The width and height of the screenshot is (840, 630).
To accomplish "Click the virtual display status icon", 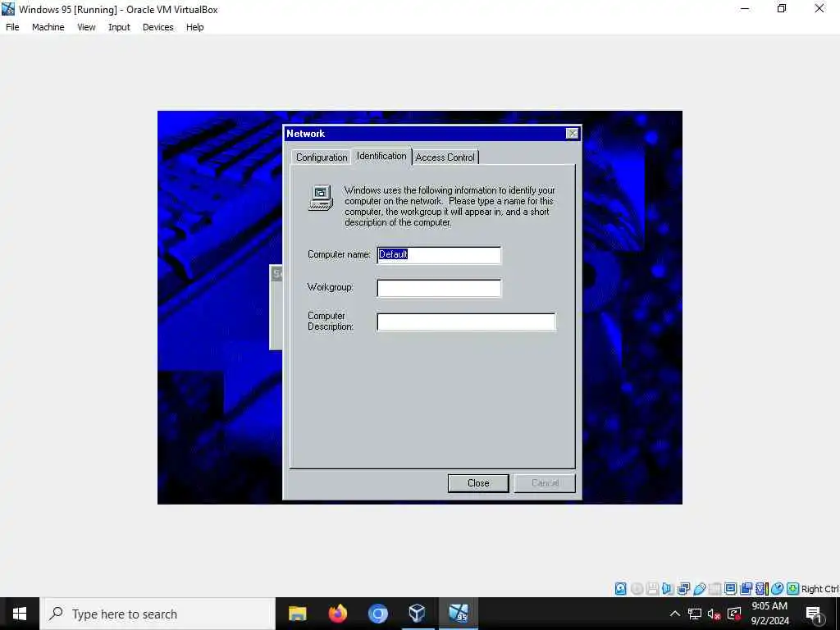I will point(730,589).
